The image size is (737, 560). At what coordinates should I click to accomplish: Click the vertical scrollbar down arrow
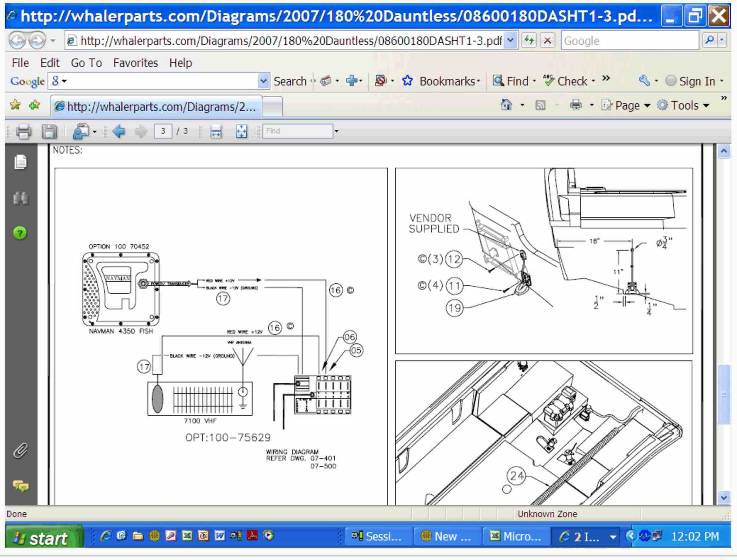click(x=724, y=498)
